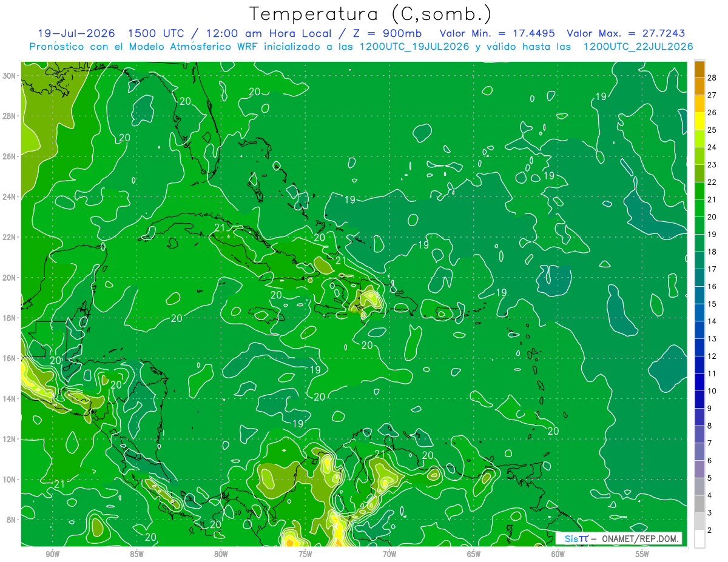Screen dimensions: 728x562
Task: Click the "20N" latitude axis label
Action: click(x=10, y=277)
